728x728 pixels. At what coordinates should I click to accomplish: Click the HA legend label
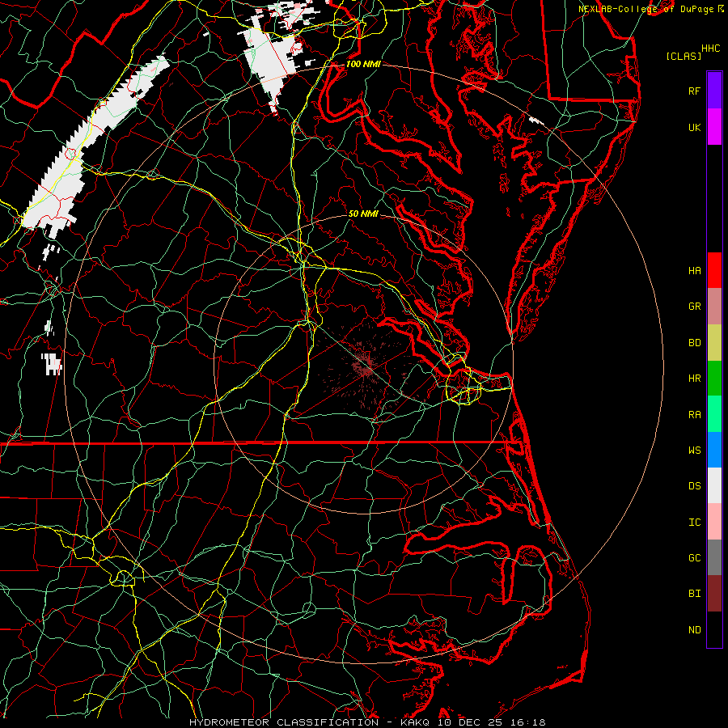click(x=695, y=270)
